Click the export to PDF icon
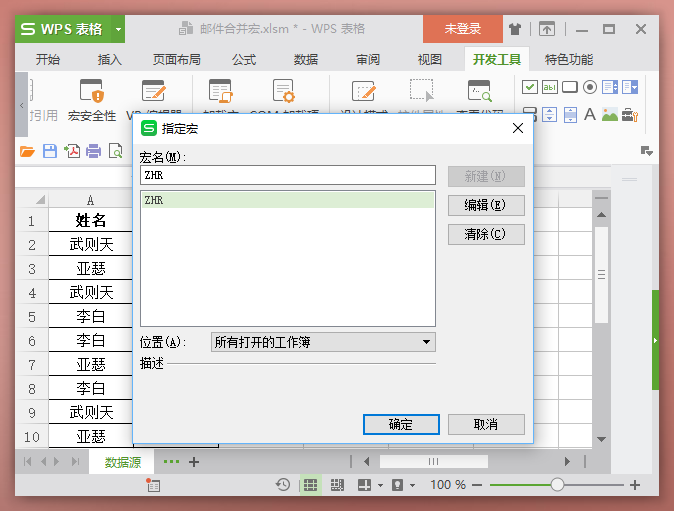Image resolution: width=674 pixels, height=511 pixels. (72, 152)
